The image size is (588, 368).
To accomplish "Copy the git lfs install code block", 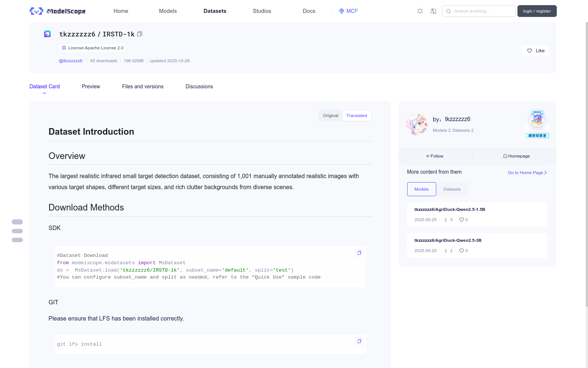I will pyautogui.click(x=359, y=341).
